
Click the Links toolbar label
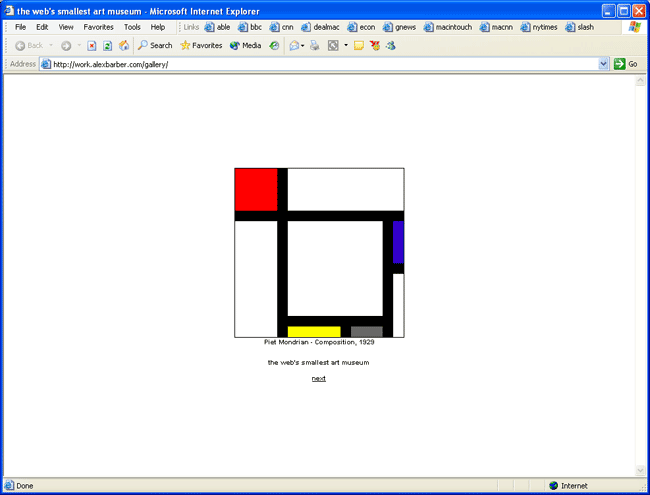point(191,27)
